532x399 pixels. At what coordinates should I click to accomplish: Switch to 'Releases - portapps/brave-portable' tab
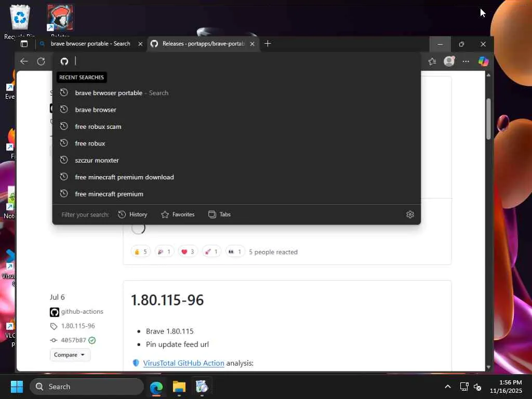tap(203, 44)
